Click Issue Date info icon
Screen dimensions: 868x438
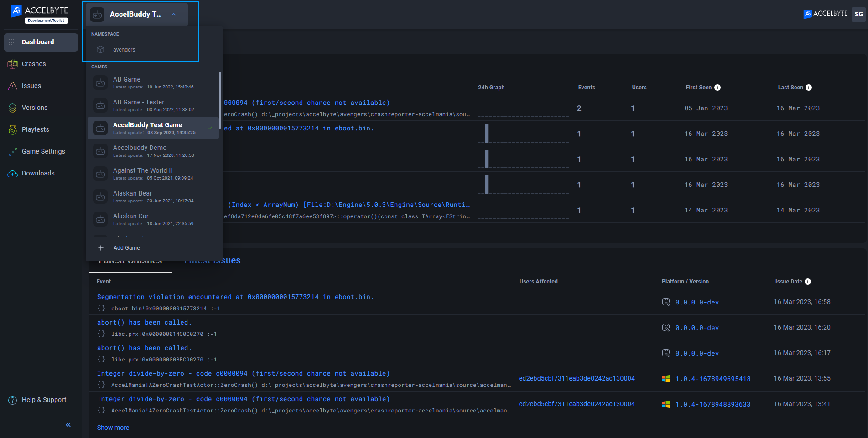(808, 282)
